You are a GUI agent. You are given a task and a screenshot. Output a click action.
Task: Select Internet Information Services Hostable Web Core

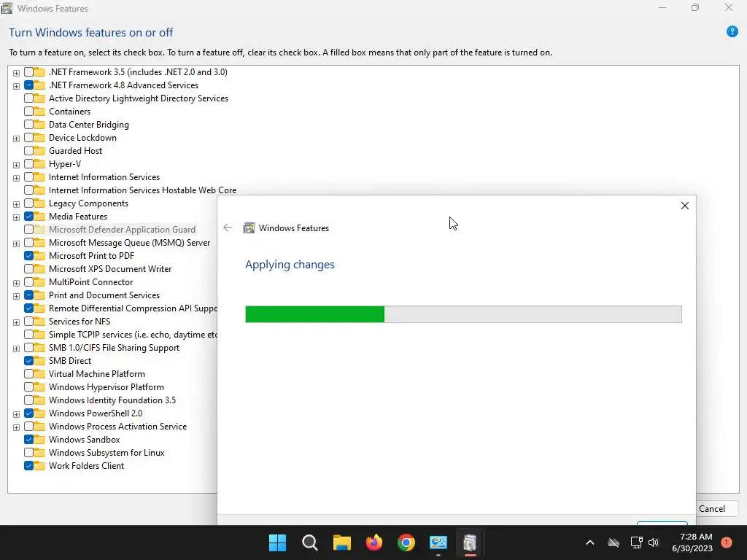tap(142, 190)
